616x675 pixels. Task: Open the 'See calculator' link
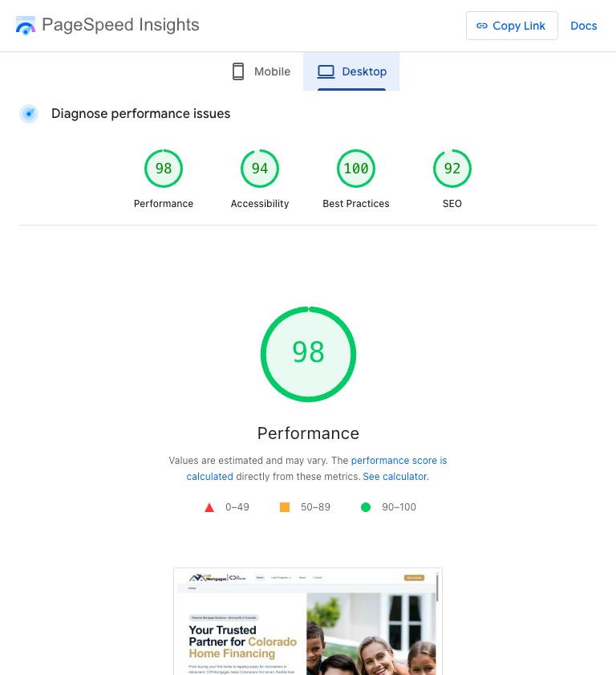[395, 477]
